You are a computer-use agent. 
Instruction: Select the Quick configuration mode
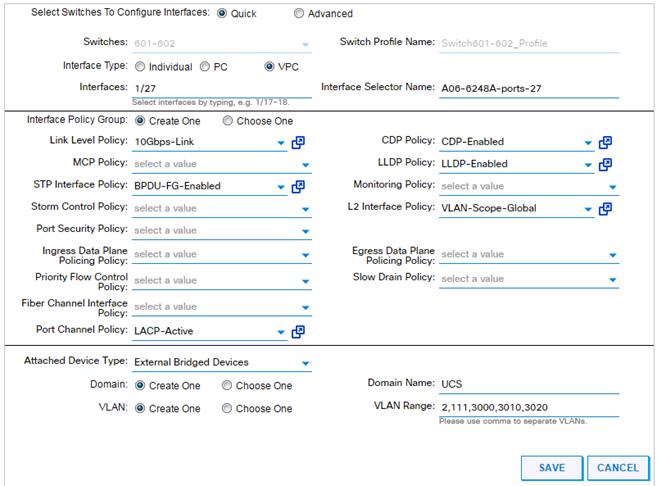pyautogui.click(x=222, y=13)
